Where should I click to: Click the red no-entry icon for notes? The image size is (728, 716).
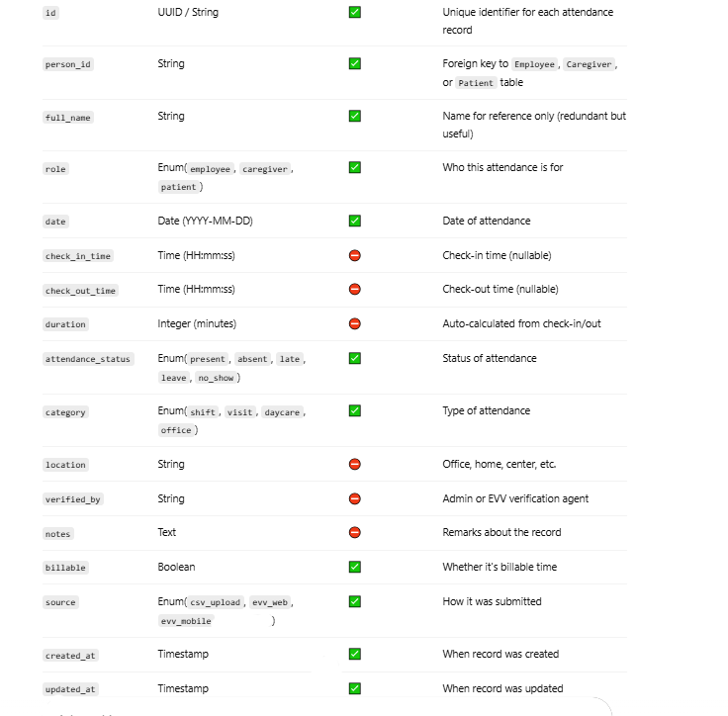click(x=355, y=533)
